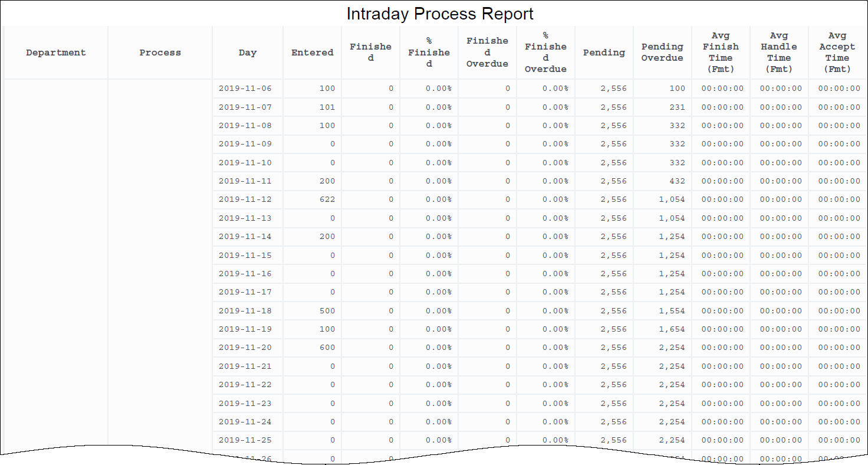Viewport: 868px width, 465px height.
Task: Click Entered value 600 for 2019-11-20
Action: (x=327, y=348)
